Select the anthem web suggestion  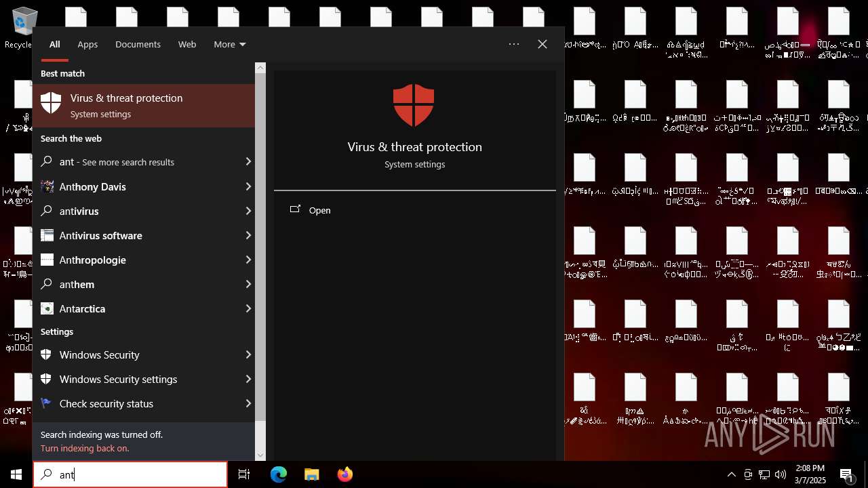point(144,284)
